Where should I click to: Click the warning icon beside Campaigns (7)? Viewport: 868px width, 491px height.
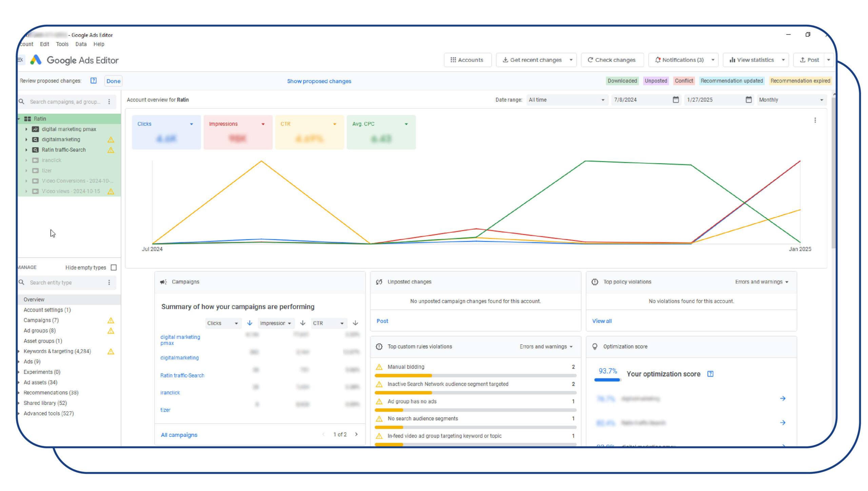click(111, 320)
